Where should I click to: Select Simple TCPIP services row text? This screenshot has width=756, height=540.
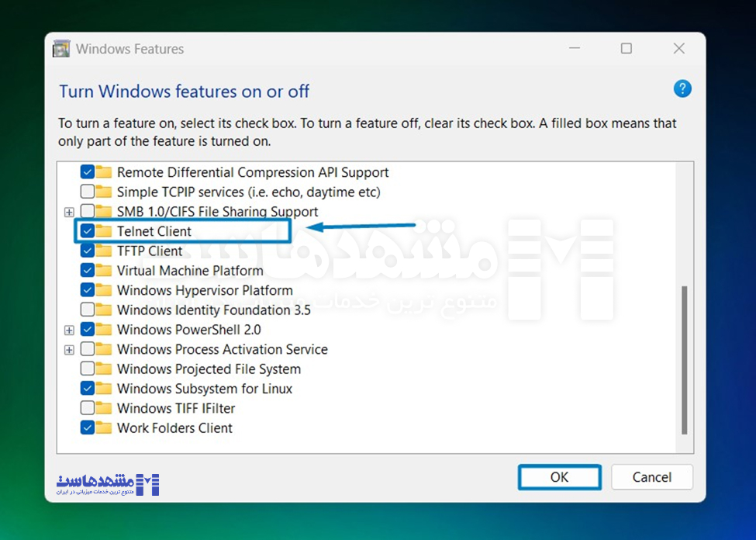click(x=249, y=192)
